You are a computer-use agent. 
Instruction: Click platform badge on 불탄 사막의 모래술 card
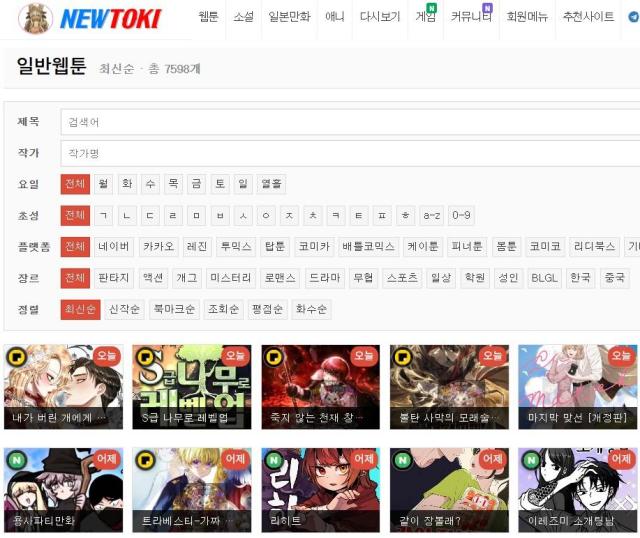tap(402, 357)
